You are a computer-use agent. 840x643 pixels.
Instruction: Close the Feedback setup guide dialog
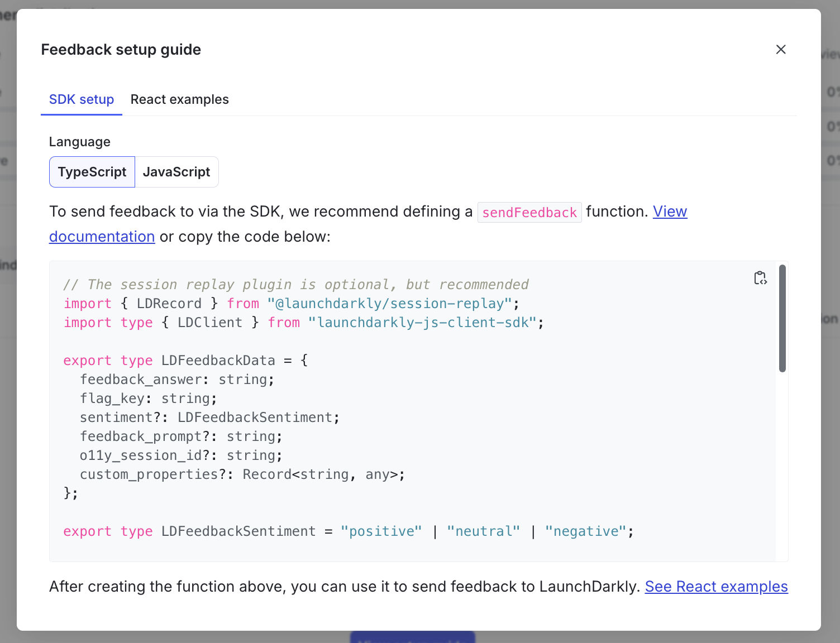781,49
